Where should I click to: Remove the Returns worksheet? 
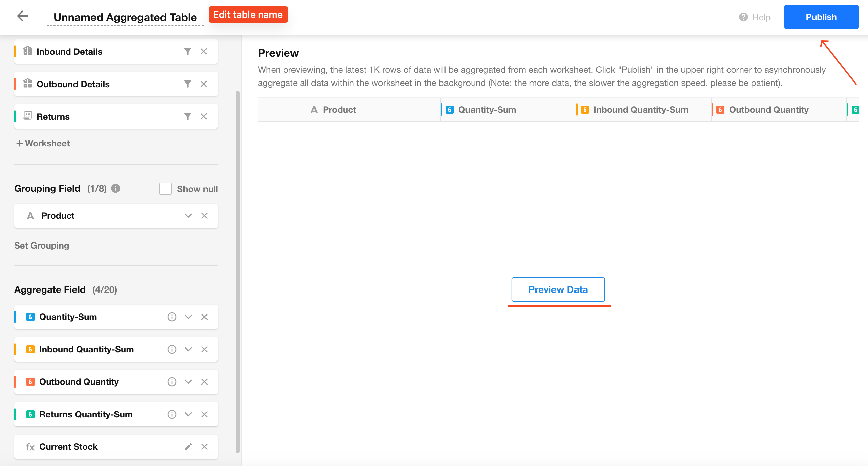204,116
